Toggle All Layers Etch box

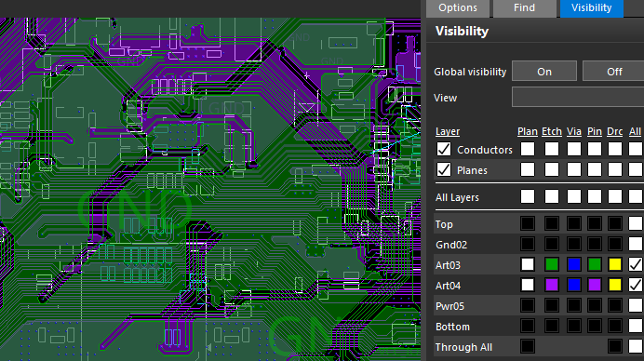[x=552, y=196]
